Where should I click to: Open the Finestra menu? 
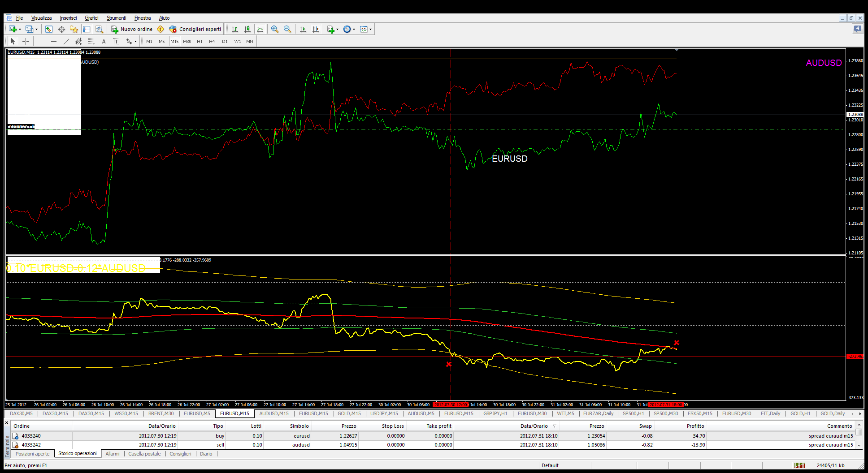[x=143, y=18]
